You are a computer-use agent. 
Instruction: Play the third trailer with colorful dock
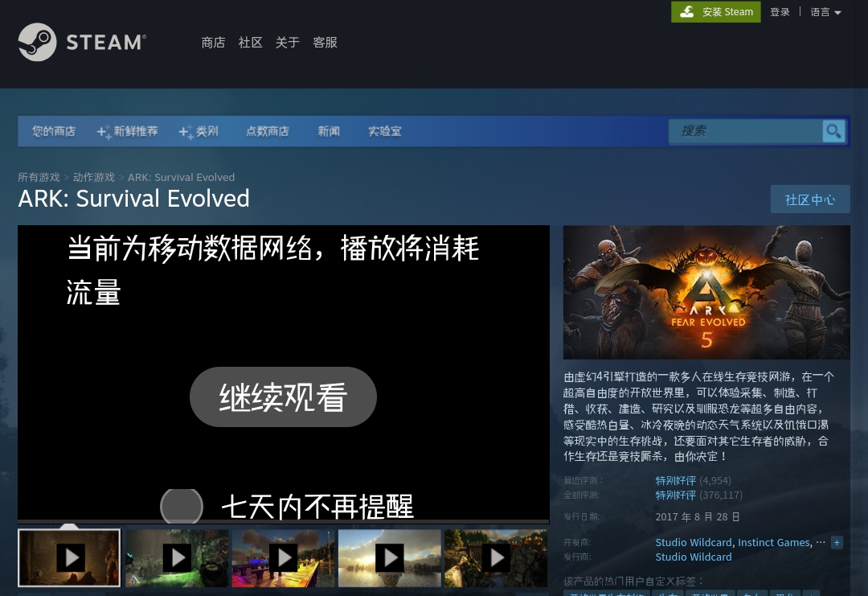(x=284, y=557)
